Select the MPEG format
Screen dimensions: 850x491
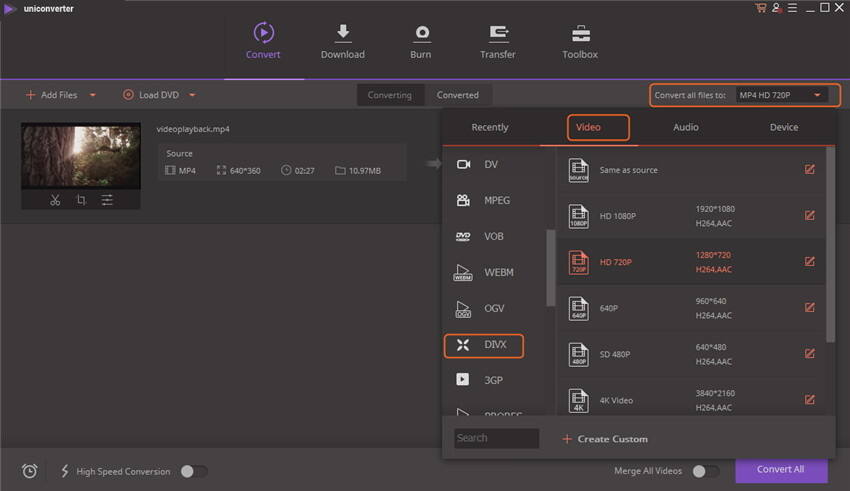click(x=484, y=201)
